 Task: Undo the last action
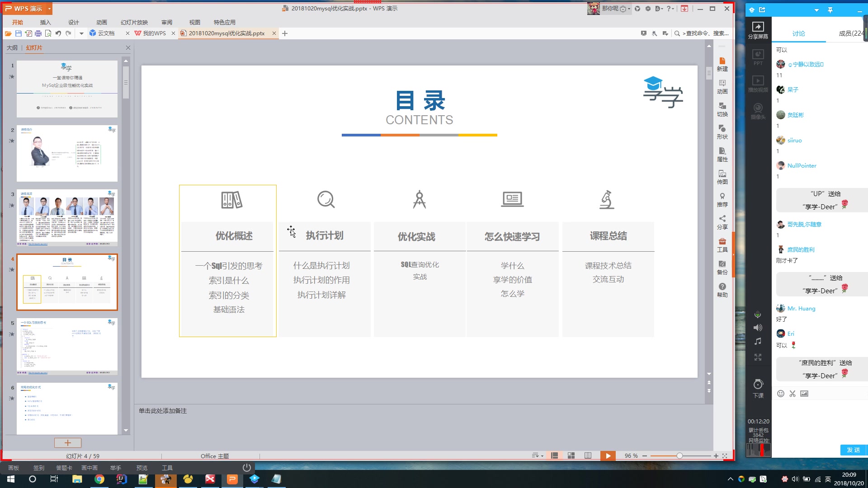tap(58, 33)
